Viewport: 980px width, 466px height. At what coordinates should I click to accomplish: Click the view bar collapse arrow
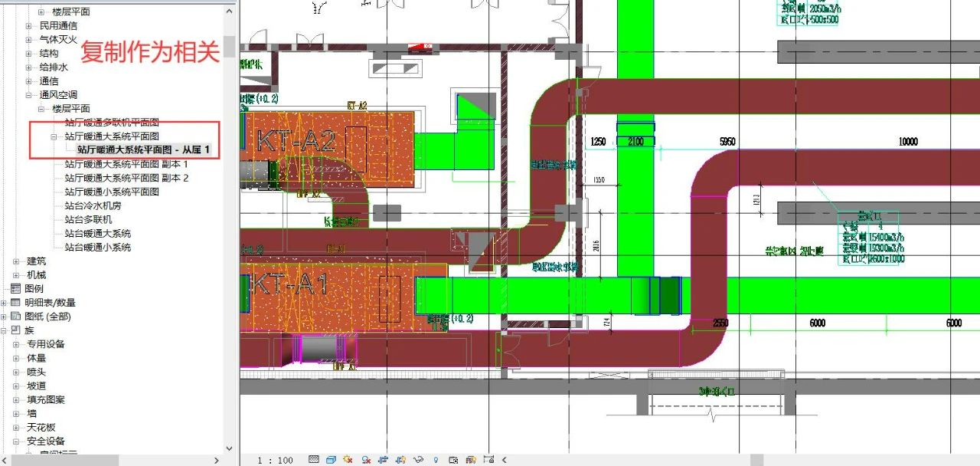tap(504, 460)
